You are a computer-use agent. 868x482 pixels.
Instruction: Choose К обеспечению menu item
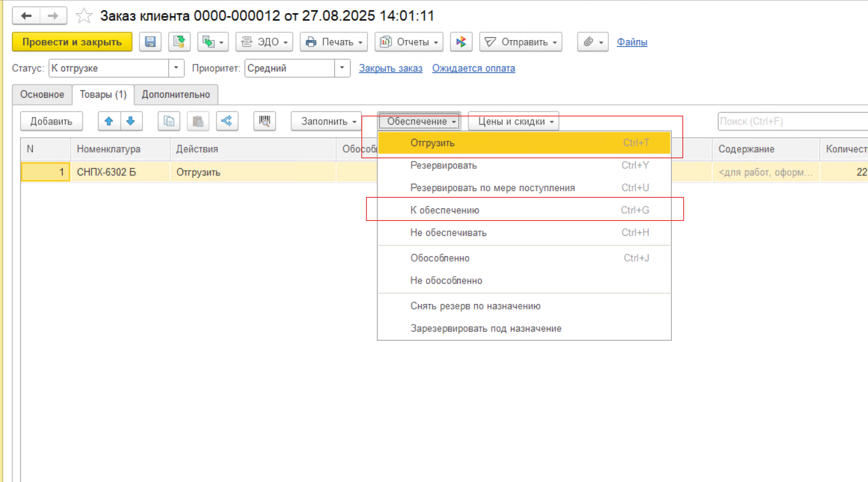pyautogui.click(x=444, y=210)
